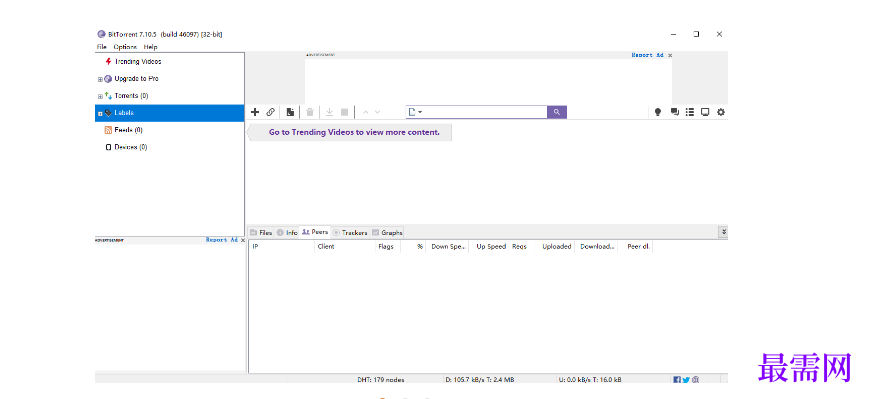
Task: Click the Create New Torrent file icon
Action: click(x=290, y=112)
